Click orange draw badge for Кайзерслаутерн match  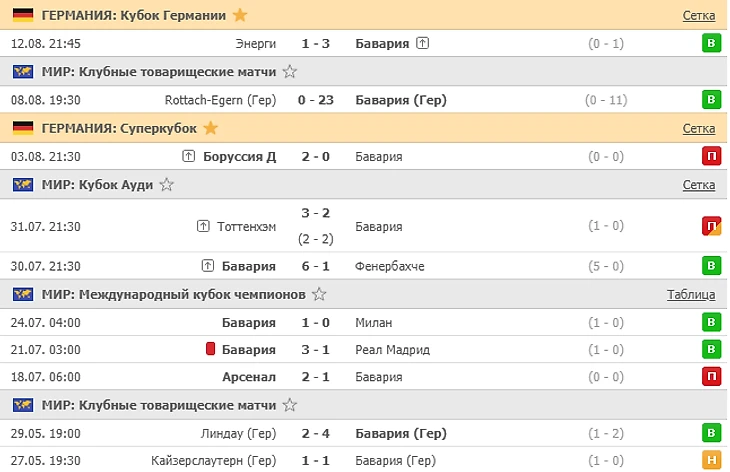click(x=711, y=461)
